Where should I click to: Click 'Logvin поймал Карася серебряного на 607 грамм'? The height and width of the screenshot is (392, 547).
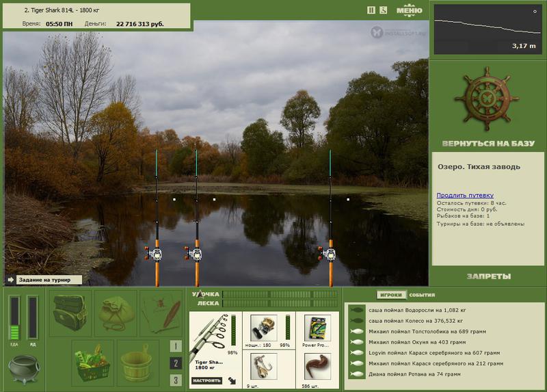coord(434,353)
